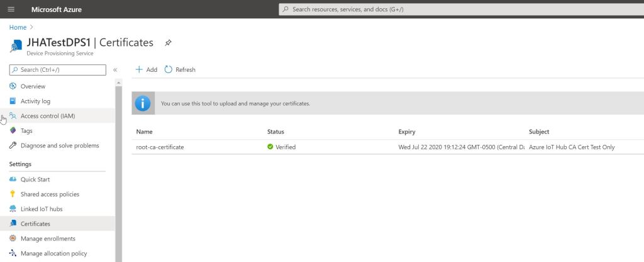Add a new certificate
This screenshot has height=262, width=644.
[x=147, y=70]
